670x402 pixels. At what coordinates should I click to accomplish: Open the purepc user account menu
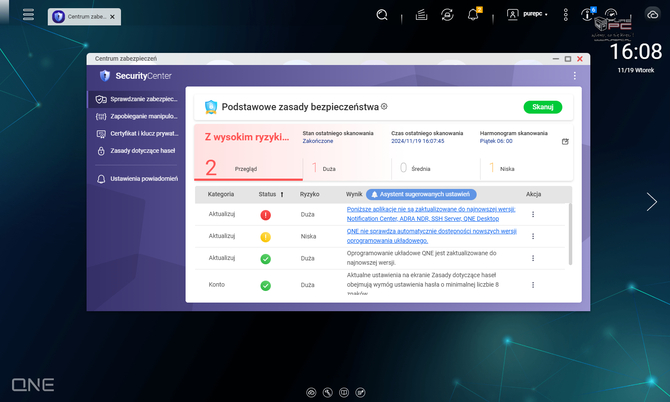coord(527,15)
